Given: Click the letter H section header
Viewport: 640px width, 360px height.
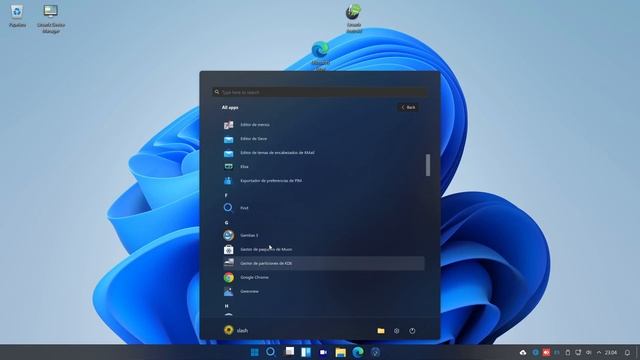Looking at the screenshot, I should (227, 306).
